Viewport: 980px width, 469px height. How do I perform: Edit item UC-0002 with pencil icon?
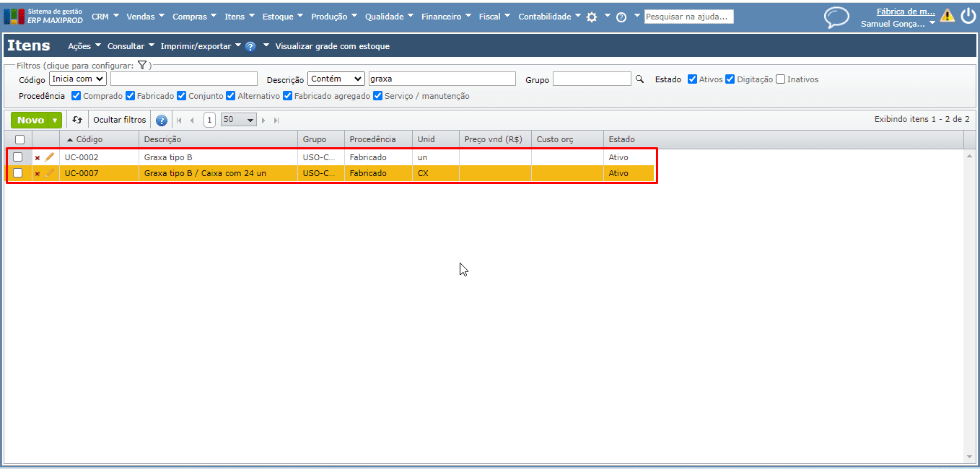tap(50, 157)
